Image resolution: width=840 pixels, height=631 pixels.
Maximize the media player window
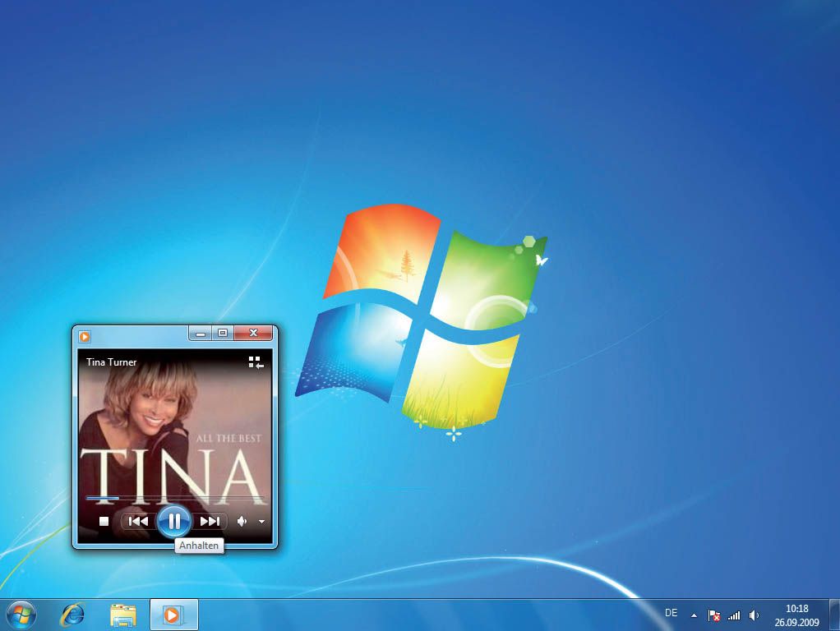coord(223,334)
